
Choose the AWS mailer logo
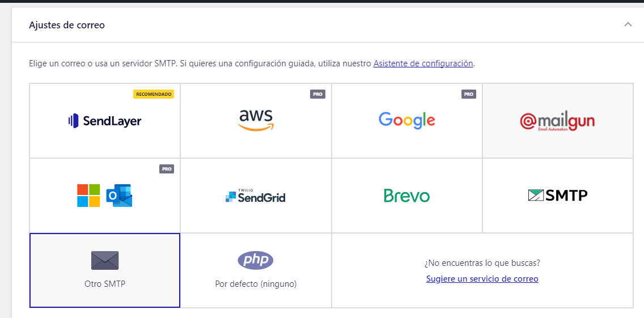click(x=256, y=120)
